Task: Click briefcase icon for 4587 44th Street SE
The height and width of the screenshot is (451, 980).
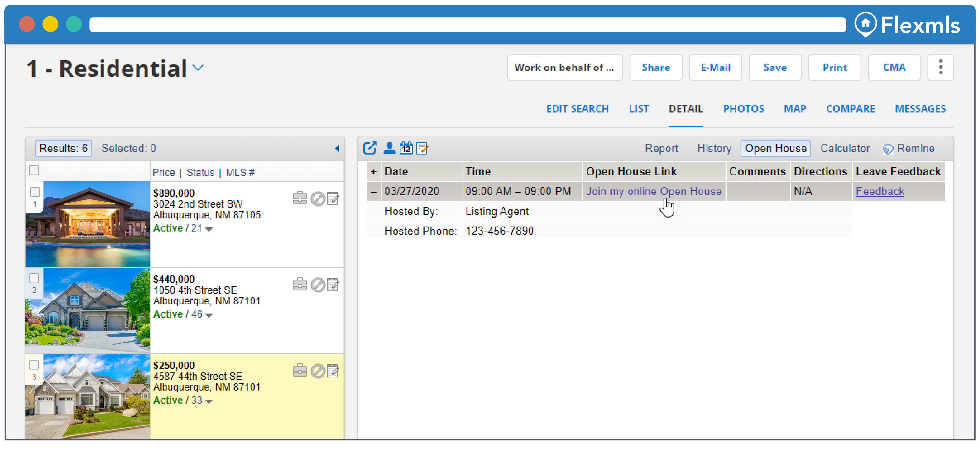Action: tap(300, 370)
